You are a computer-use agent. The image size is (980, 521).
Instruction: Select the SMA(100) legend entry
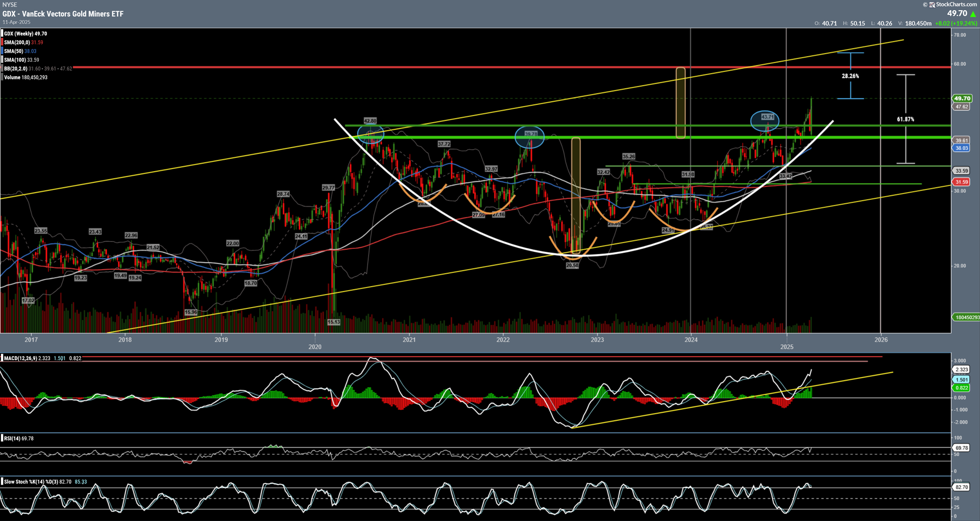tap(21, 60)
